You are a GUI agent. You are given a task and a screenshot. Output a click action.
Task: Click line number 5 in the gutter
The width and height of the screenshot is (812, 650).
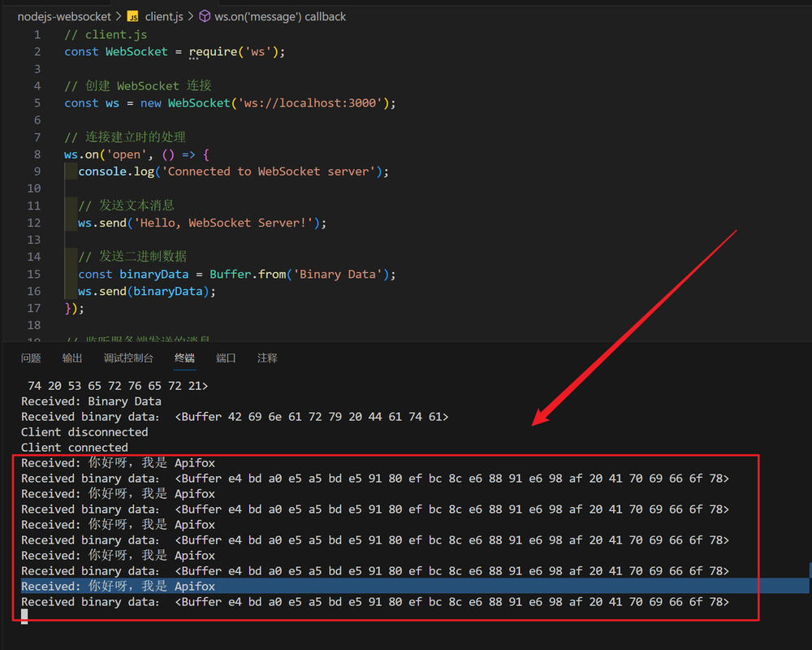pyautogui.click(x=37, y=102)
